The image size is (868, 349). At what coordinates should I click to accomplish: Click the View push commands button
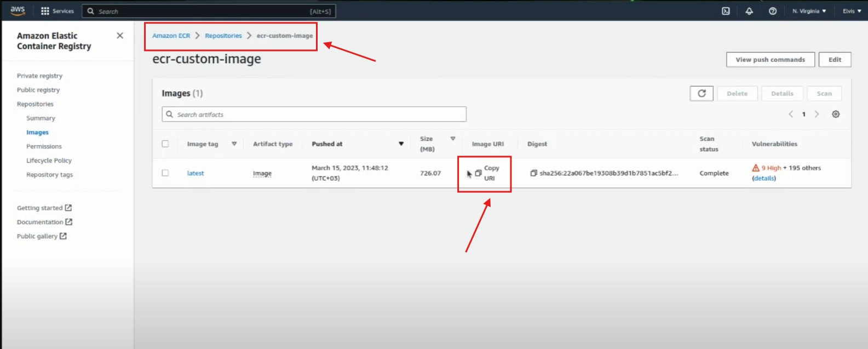(x=770, y=60)
